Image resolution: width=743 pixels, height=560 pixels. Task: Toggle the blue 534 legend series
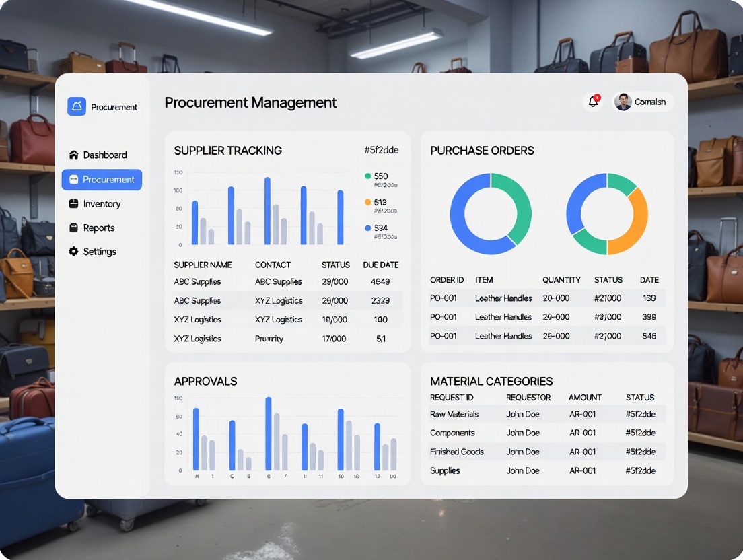click(368, 228)
